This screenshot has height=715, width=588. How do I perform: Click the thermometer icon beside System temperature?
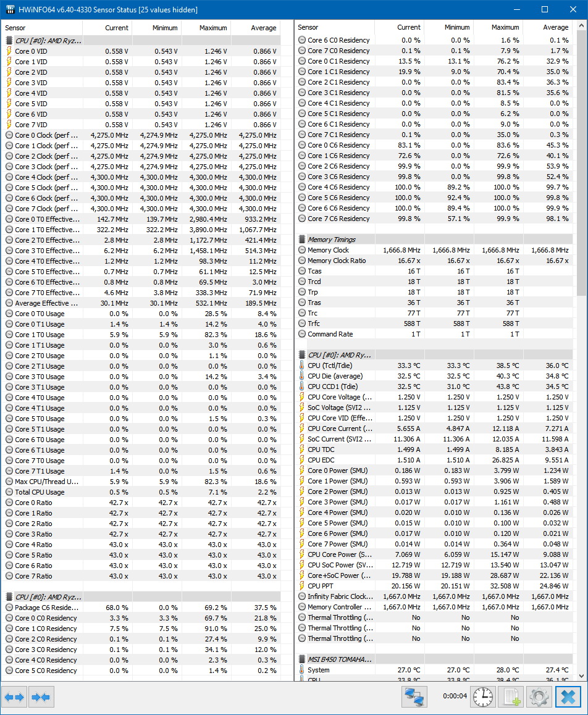301,669
